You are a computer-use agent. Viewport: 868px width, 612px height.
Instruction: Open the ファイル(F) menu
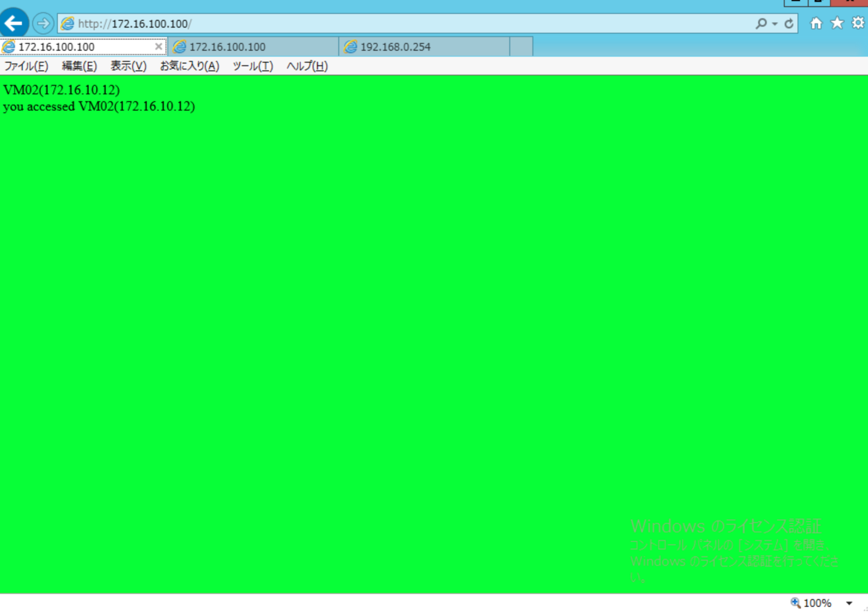click(x=26, y=66)
